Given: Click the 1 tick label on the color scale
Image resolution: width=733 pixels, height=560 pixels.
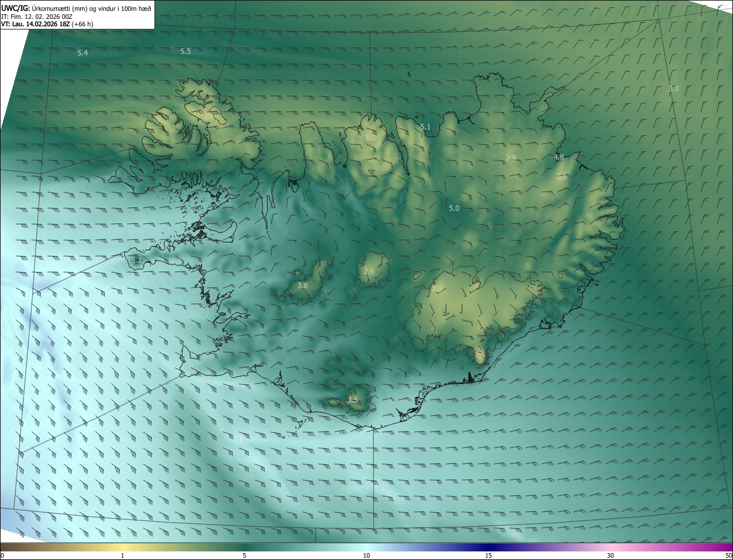Looking at the screenshot, I should 123,555.
